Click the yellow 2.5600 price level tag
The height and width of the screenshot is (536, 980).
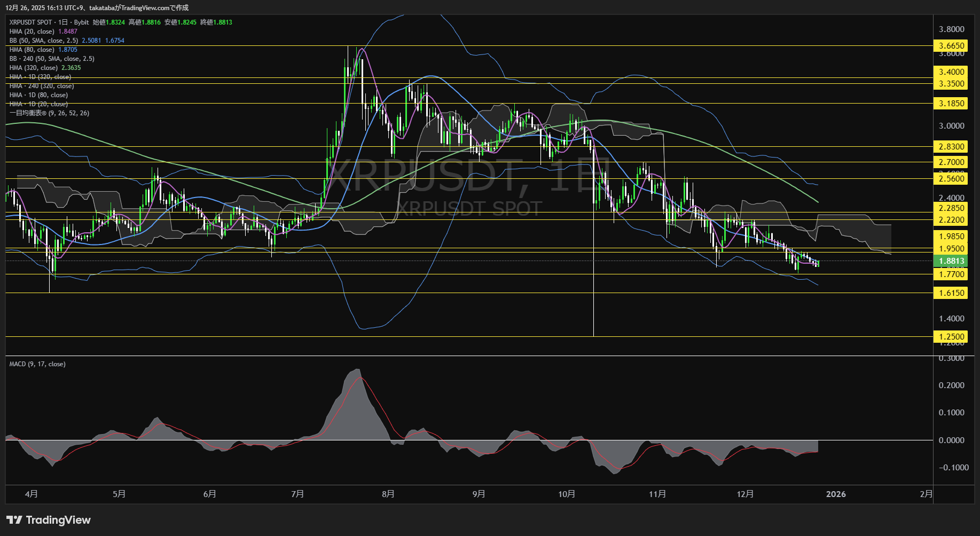click(951, 179)
